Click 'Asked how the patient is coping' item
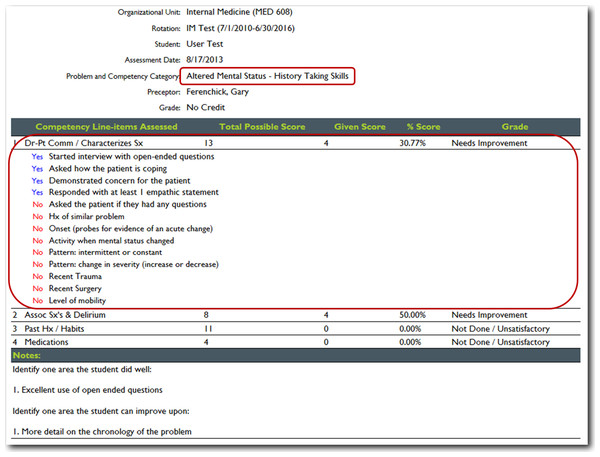 (108, 168)
